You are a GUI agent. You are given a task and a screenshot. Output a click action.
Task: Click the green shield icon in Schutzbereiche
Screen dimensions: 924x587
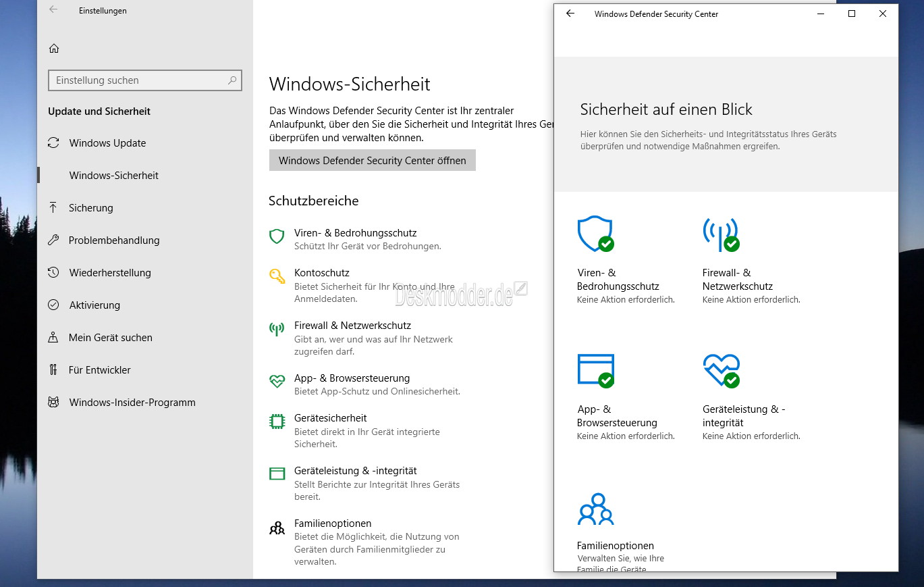point(277,236)
